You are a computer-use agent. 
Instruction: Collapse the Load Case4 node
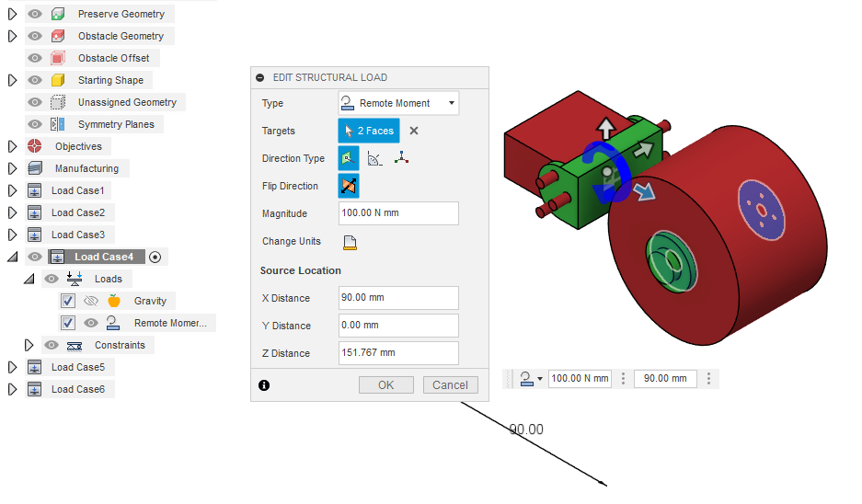[x=12, y=257]
